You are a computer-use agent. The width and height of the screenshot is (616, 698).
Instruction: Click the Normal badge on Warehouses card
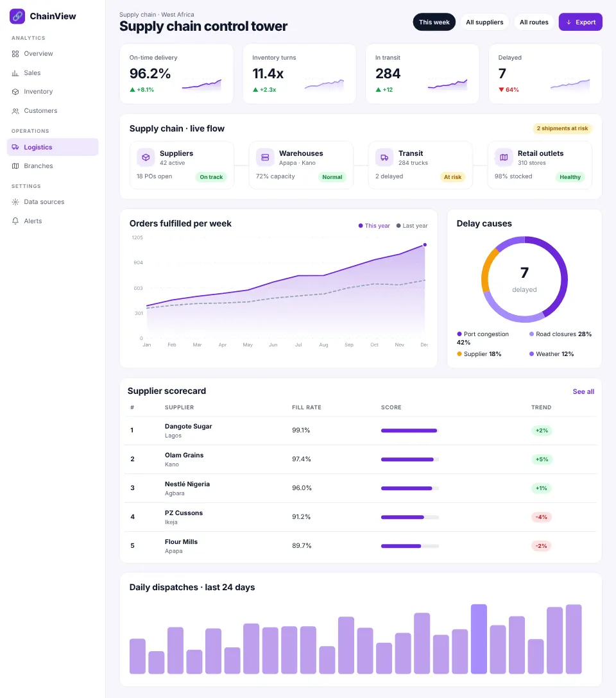click(332, 177)
